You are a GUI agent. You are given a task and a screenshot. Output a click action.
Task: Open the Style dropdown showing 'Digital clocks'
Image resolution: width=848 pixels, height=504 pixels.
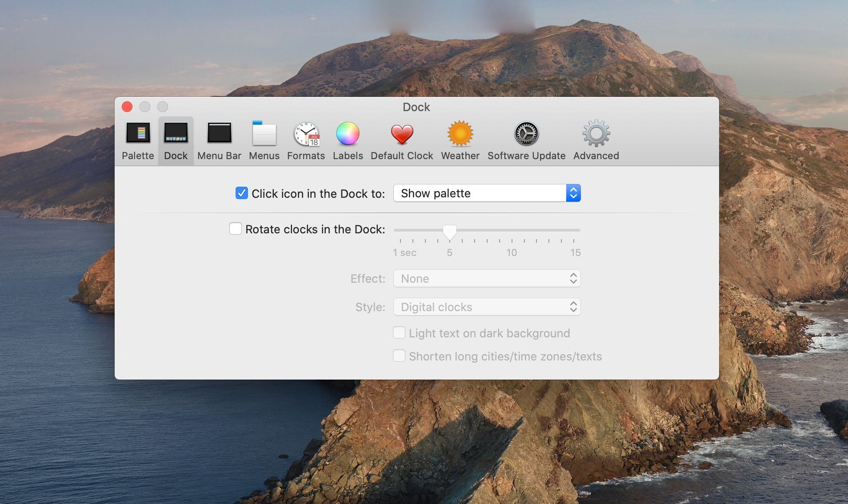[486, 307]
